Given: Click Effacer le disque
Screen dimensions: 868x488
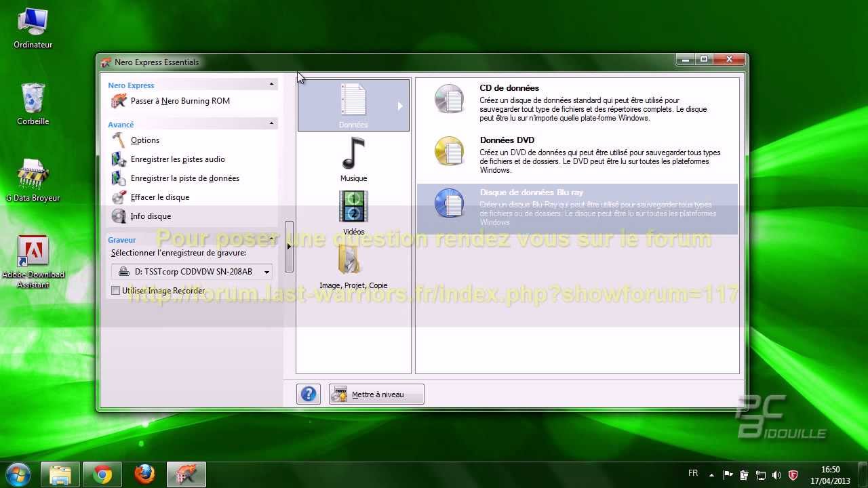Looking at the screenshot, I should [x=160, y=197].
